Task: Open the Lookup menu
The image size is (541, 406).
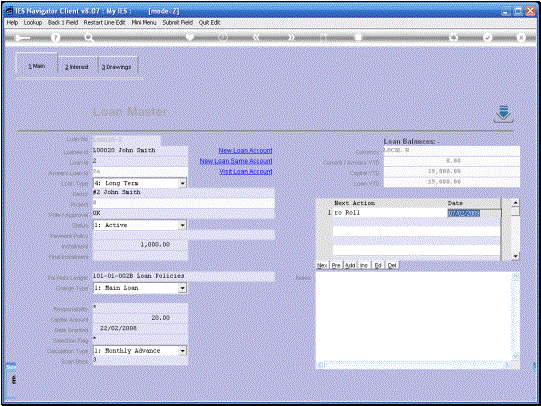Action: pos(33,22)
